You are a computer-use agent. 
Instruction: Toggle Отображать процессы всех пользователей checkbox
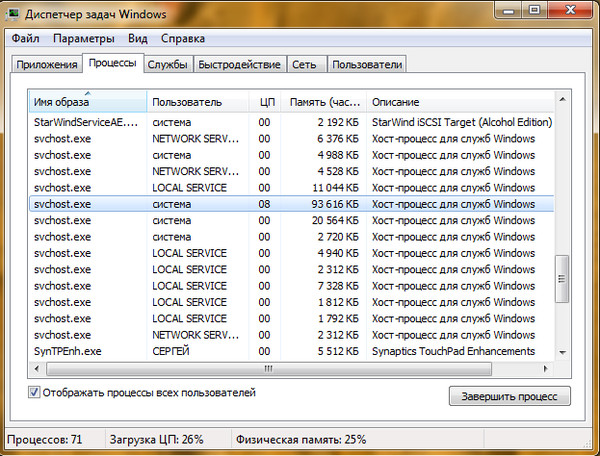[x=34, y=392]
